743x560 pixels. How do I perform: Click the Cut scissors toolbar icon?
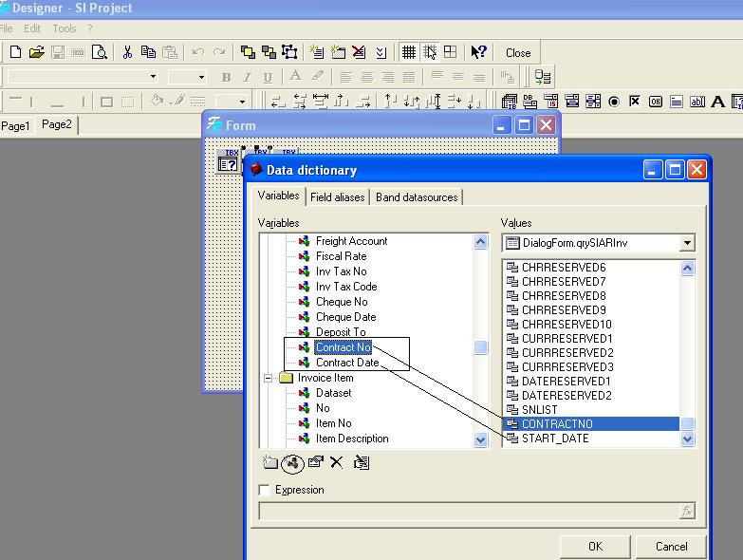pos(126,52)
